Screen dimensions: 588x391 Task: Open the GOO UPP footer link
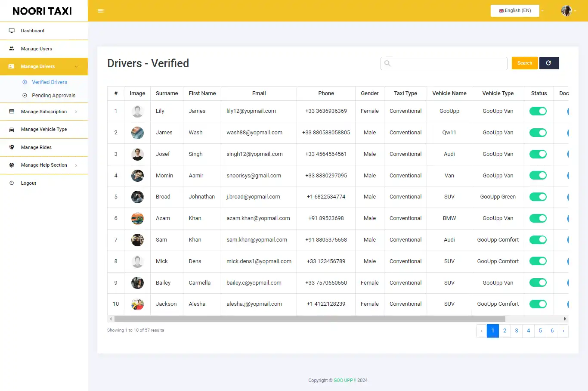(344, 380)
